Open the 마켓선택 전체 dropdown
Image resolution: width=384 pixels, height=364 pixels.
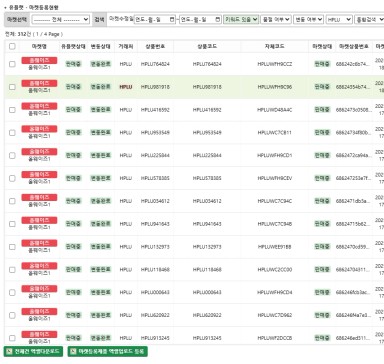click(61, 20)
